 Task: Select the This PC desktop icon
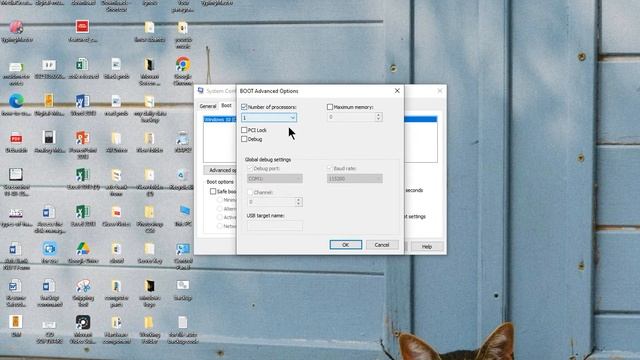pyautogui.click(x=184, y=212)
